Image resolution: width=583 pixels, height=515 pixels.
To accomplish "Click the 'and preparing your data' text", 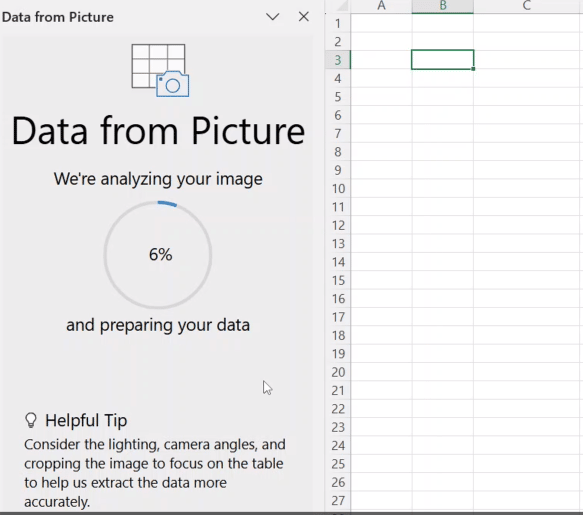I will pos(158,325).
